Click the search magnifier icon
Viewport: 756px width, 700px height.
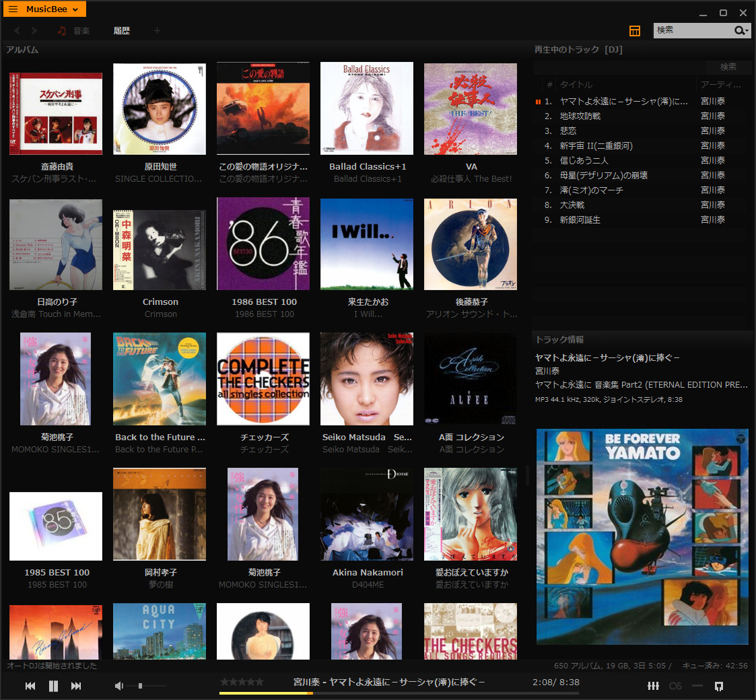[740, 31]
